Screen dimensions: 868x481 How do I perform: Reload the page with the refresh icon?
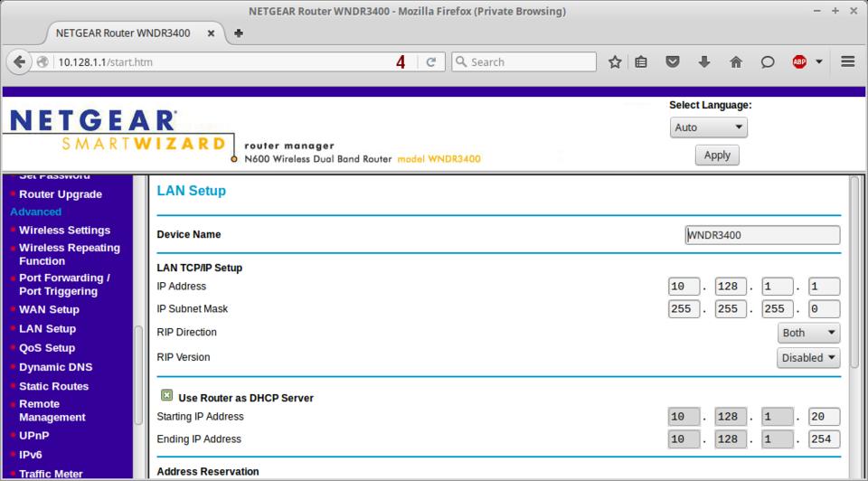pos(430,61)
